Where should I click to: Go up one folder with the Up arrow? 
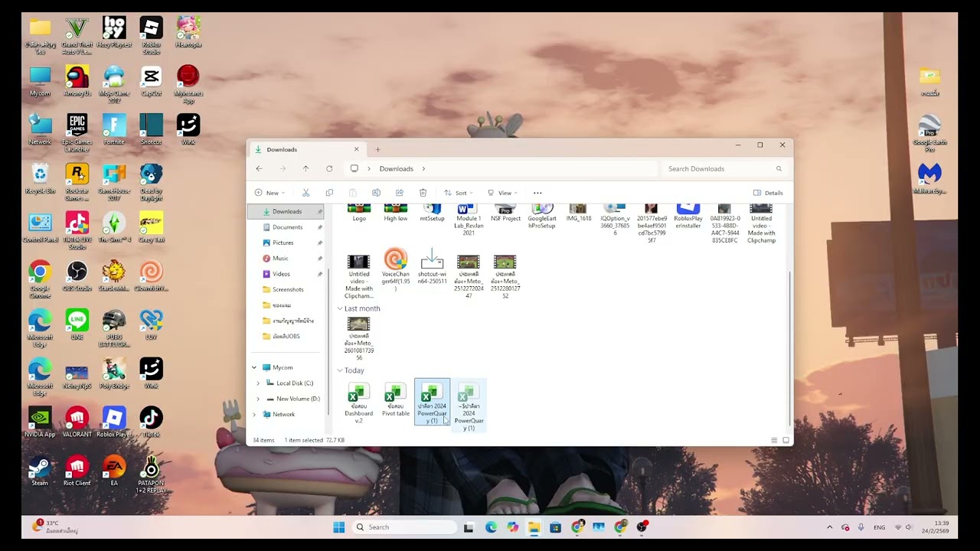[305, 168]
